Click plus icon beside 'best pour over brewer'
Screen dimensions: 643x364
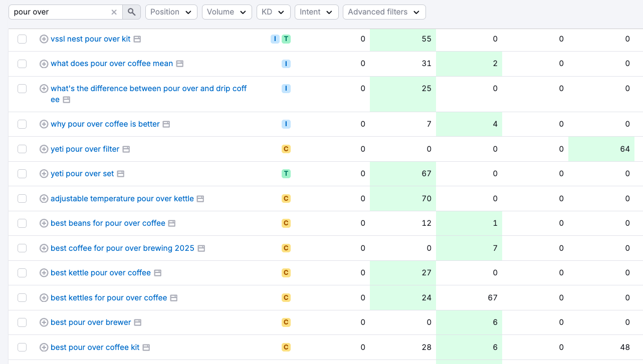tap(44, 322)
